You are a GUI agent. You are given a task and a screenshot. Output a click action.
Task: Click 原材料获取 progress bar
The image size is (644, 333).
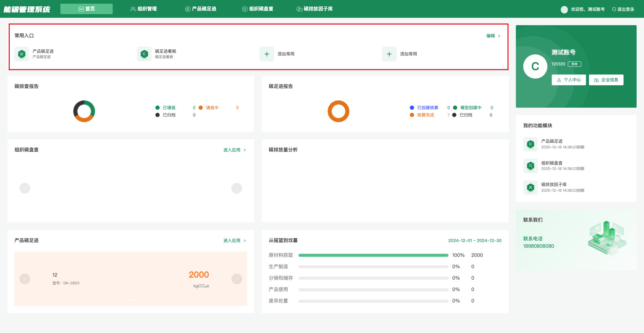point(373,255)
